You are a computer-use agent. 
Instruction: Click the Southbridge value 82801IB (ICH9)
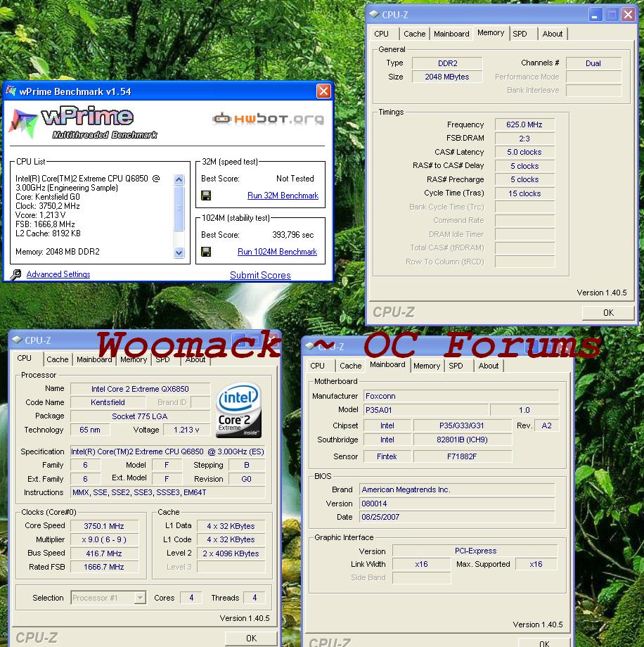(462, 440)
